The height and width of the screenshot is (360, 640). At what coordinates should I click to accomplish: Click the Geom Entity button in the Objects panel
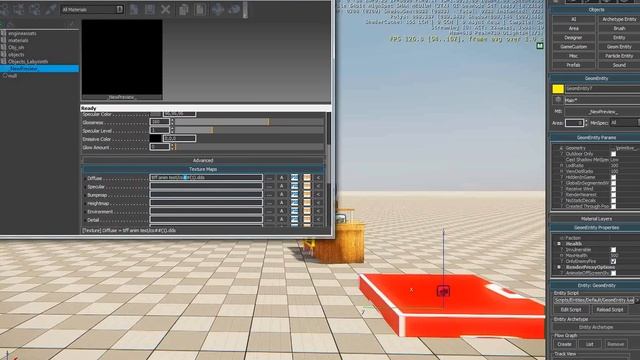tap(619, 47)
